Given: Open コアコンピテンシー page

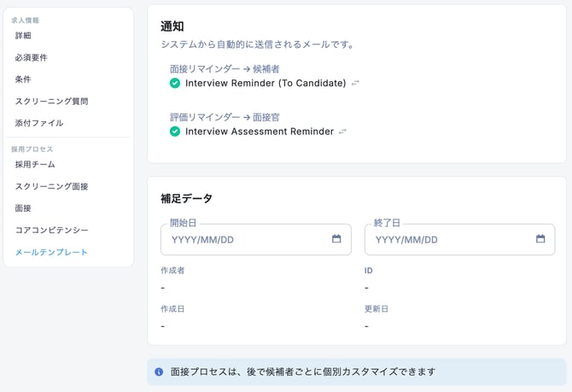Looking at the screenshot, I should (51, 231).
